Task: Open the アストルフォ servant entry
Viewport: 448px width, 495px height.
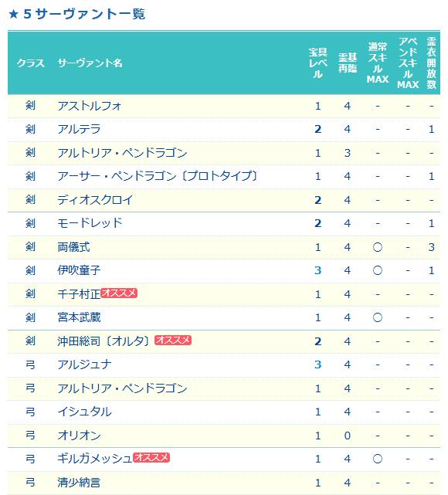Action: click(x=90, y=106)
